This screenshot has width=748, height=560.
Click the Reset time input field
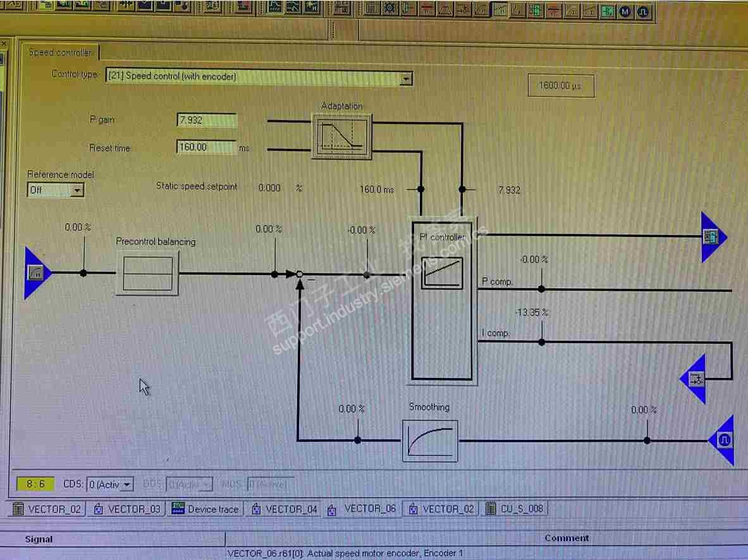pyautogui.click(x=207, y=147)
